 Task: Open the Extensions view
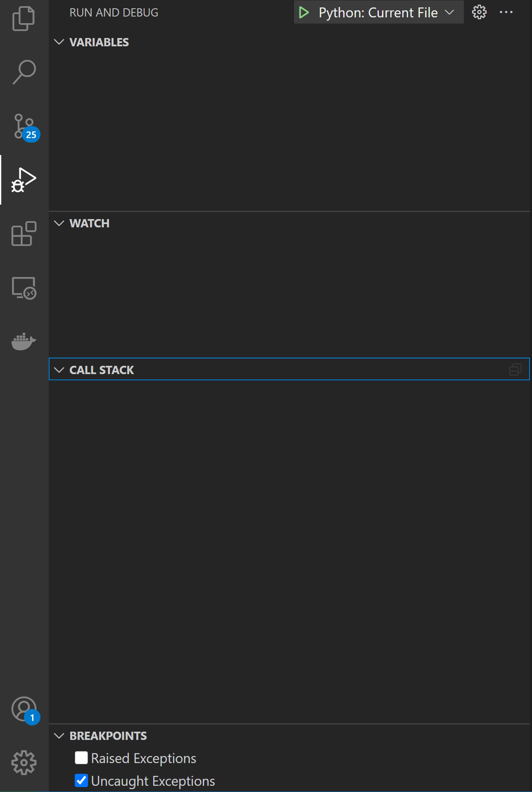(x=24, y=234)
